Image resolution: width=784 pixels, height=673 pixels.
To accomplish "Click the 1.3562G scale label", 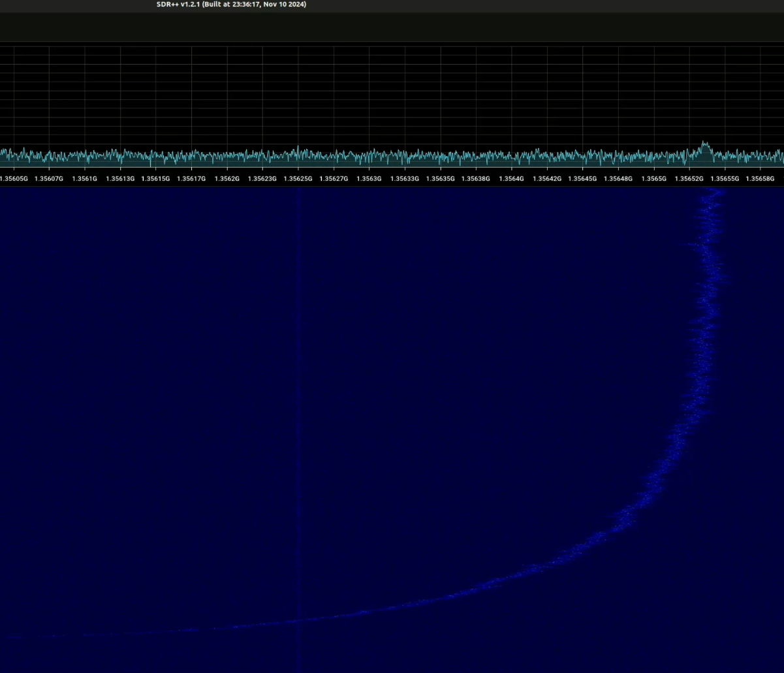I will tap(227, 178).
